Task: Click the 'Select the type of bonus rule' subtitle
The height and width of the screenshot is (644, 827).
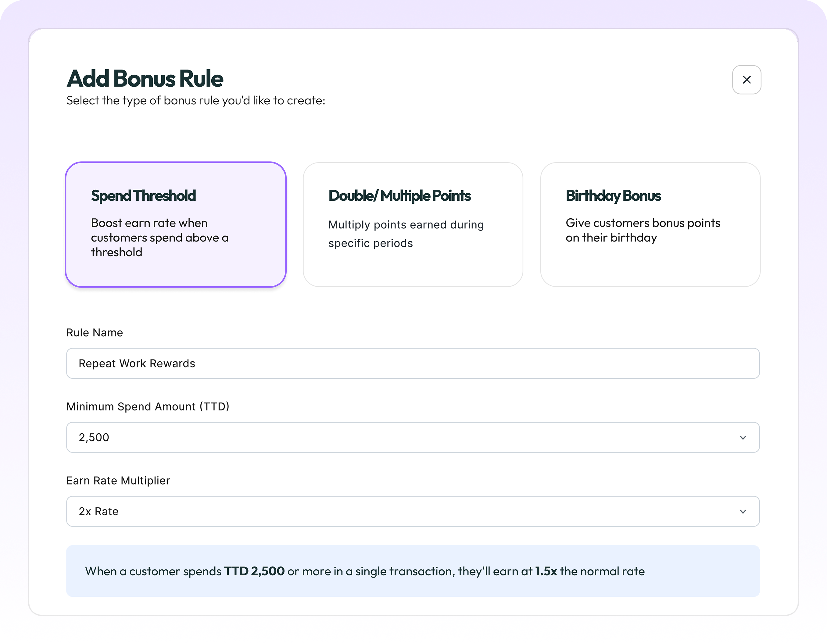Action: coord(196,100)
